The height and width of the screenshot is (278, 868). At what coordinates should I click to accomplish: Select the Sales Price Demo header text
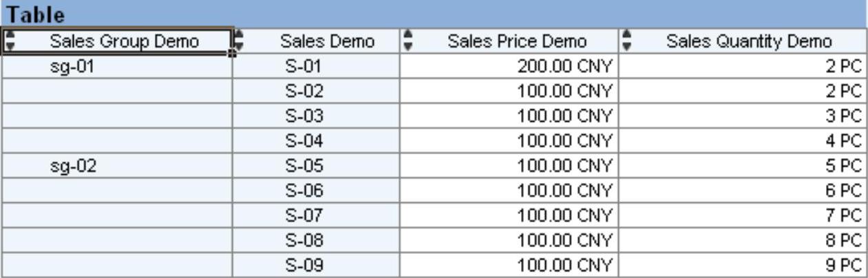517,42
